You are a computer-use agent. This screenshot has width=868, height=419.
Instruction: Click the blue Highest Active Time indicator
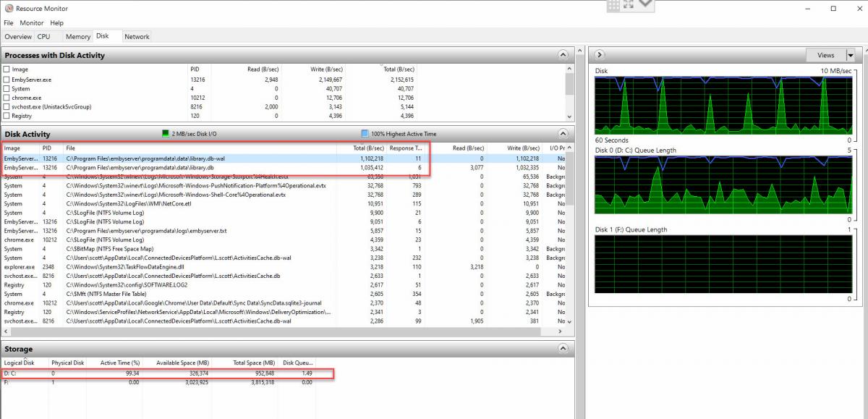[x=365, y=134]
